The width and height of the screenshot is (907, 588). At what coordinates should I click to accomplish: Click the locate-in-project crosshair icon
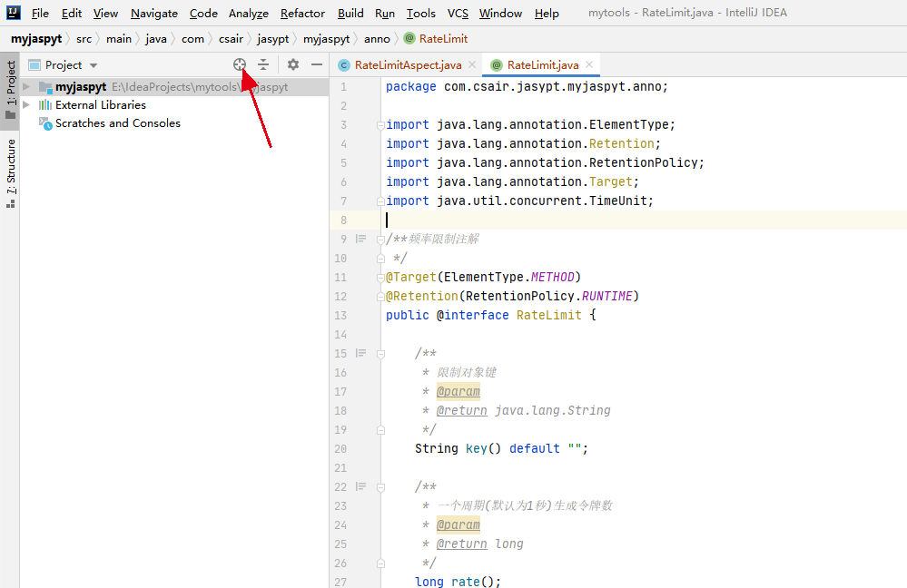(x=240, y=64)
